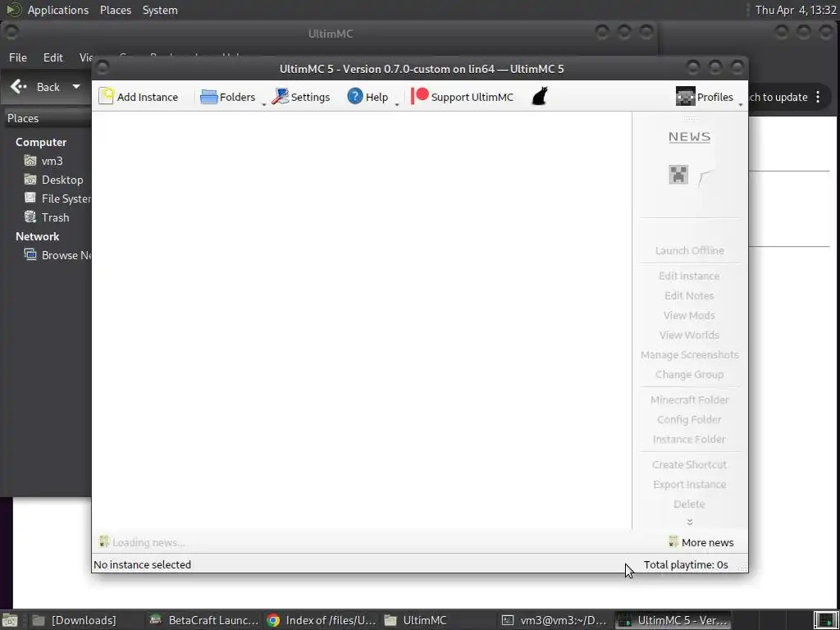The height and width of the screenshot is (630, 840).
Task: Expand the Folders dropdown arrow
Action: coord(263,104)
